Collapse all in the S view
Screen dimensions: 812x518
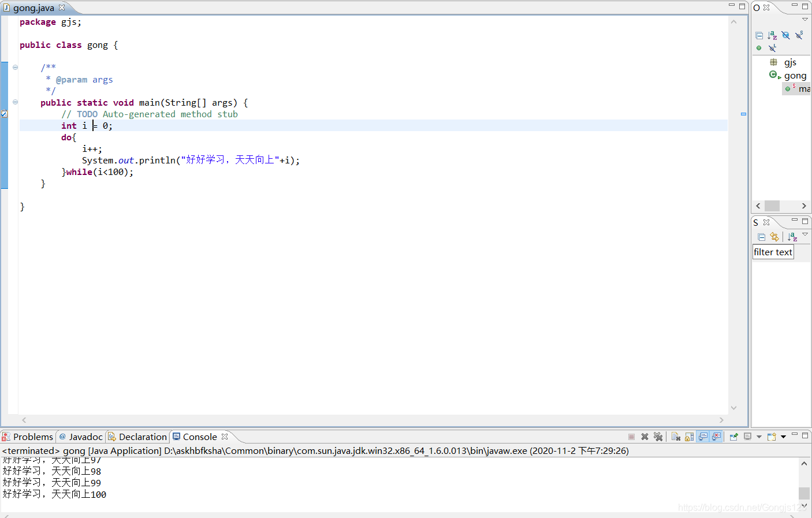pyautogui.click(x=761, y=237)
